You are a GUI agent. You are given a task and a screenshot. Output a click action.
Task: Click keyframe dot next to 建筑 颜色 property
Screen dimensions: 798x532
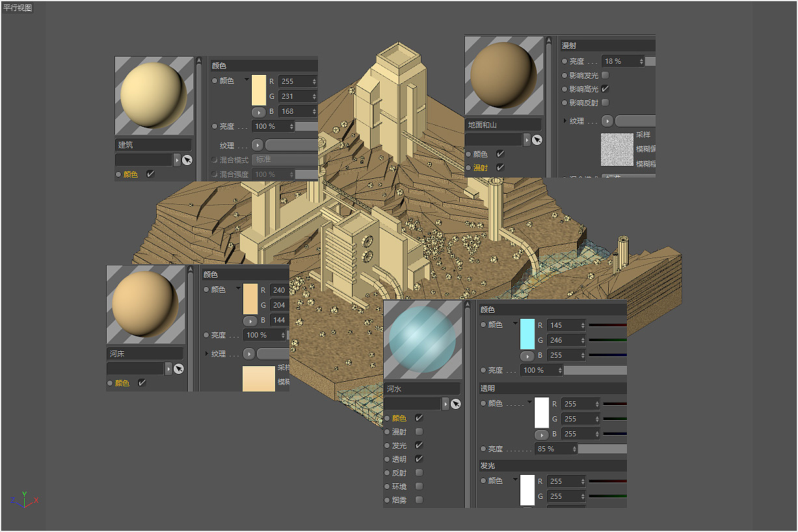click(215, 81)
